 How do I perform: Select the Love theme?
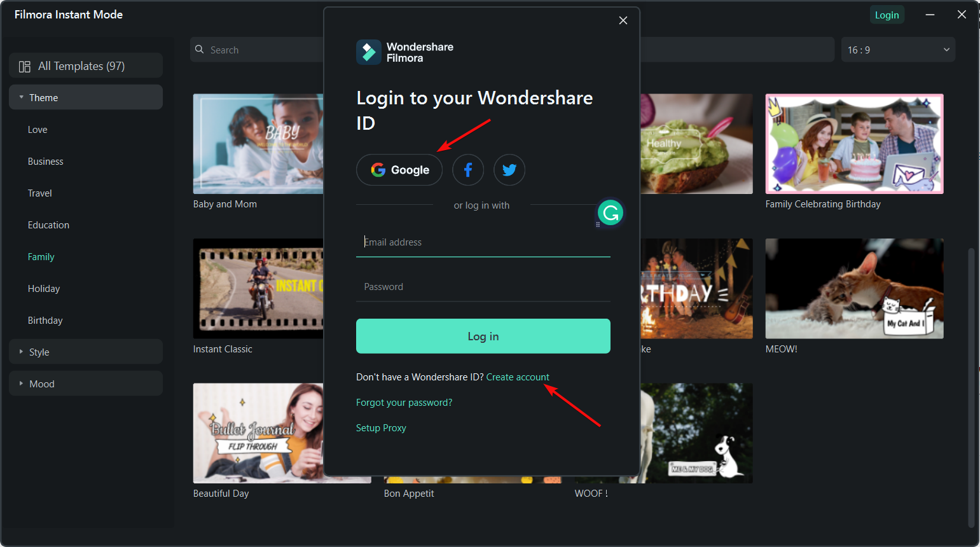pyautogui.click(x=38, y=130)
